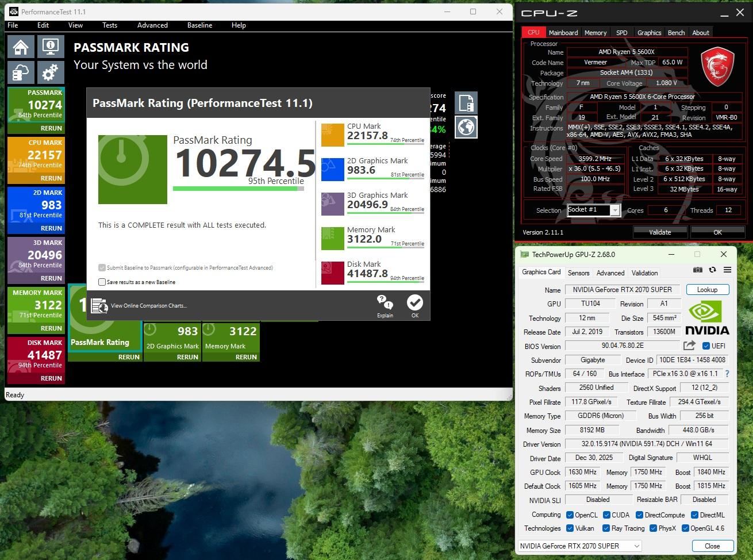Open the Advanced menu in PerformanceTest
The height and width of the screenshot is (560, 753).
152,25
